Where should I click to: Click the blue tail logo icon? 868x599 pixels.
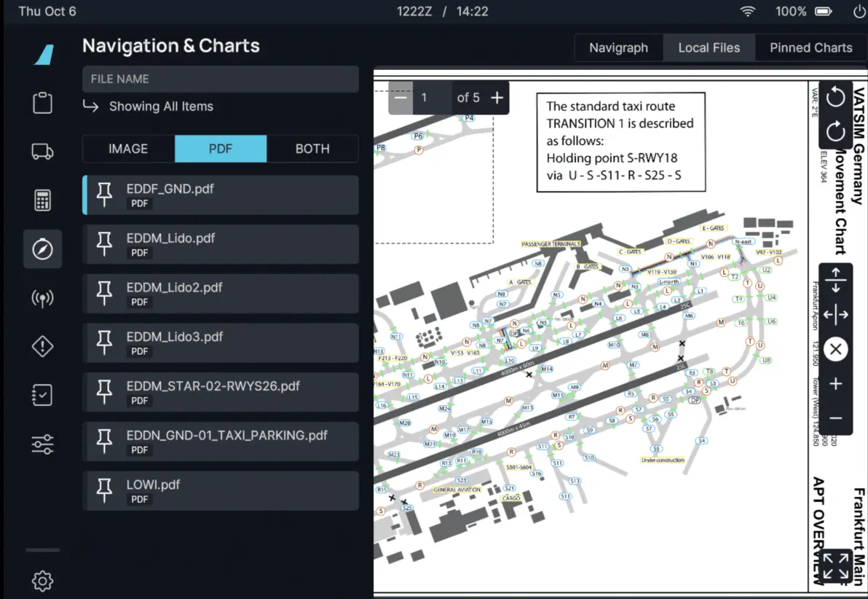click(44, 55)
